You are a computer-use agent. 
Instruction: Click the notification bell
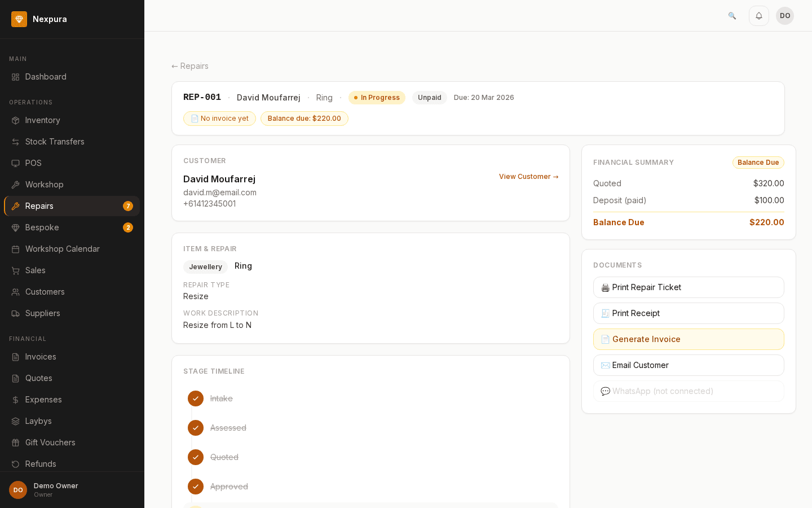coord(758,16)
